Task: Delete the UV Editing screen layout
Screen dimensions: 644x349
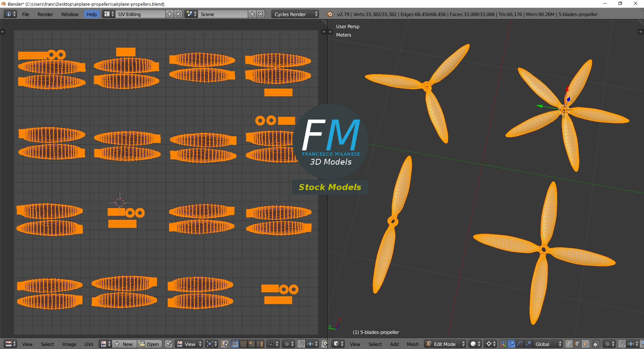Action: click(x=178, y=14)
